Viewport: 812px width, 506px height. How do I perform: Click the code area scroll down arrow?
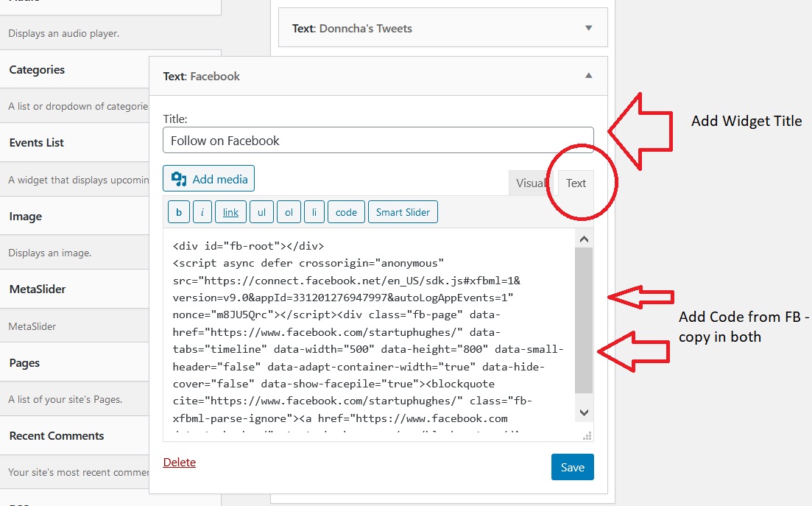coord(584,412)
